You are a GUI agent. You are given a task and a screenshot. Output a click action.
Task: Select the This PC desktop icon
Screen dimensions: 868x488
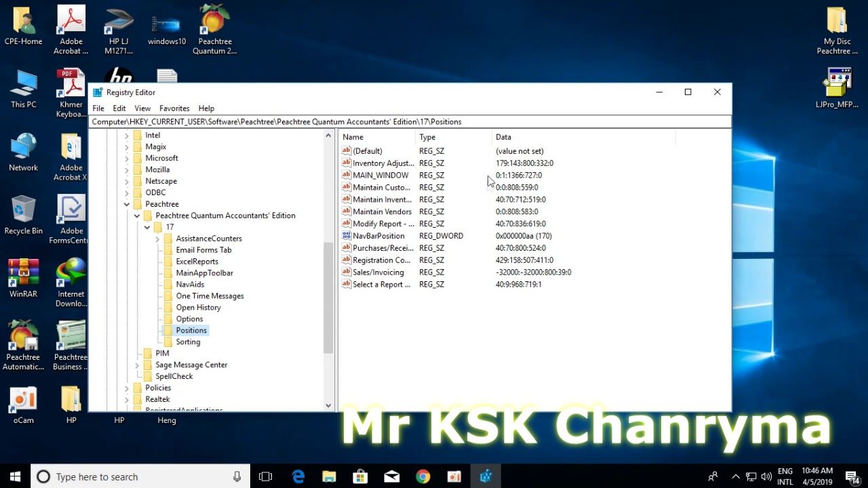pyautogui.click(x=24, y=89)
